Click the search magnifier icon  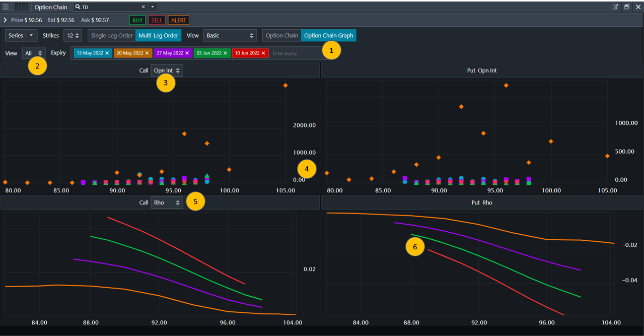78,7
